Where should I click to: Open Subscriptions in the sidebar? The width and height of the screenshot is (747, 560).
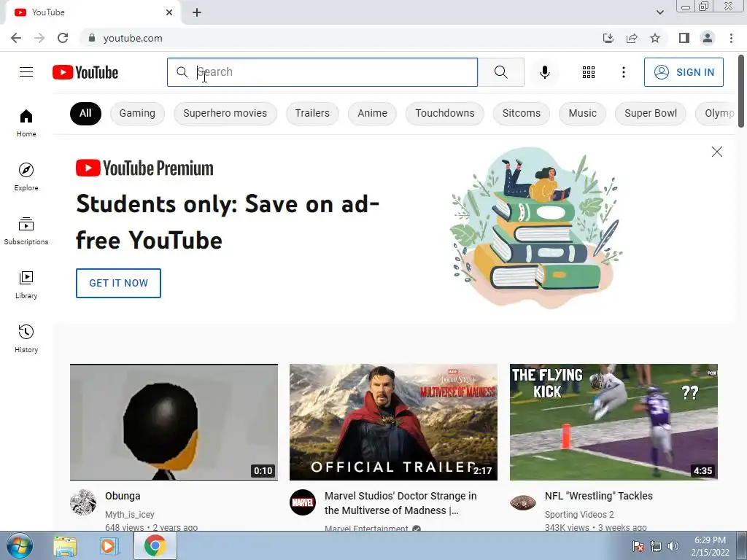26,231
